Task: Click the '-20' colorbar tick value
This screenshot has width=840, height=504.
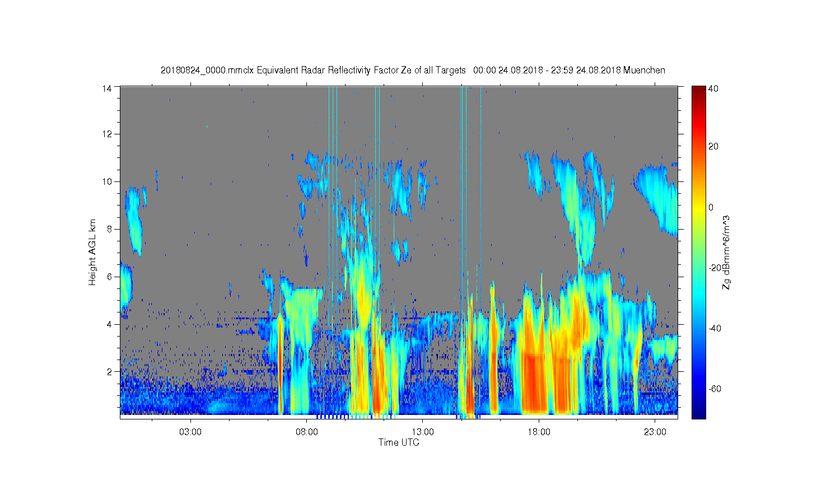Action: [x=715, y=268]
